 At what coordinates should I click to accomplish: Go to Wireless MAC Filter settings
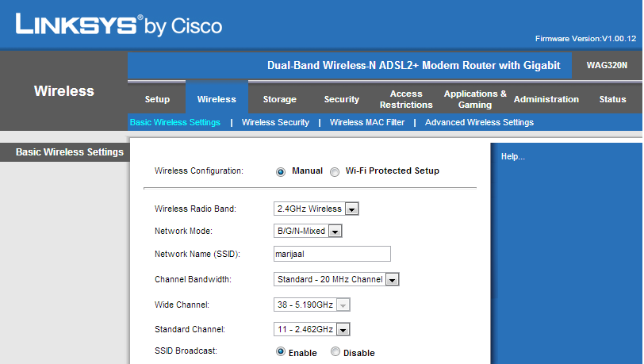point(366,123)
